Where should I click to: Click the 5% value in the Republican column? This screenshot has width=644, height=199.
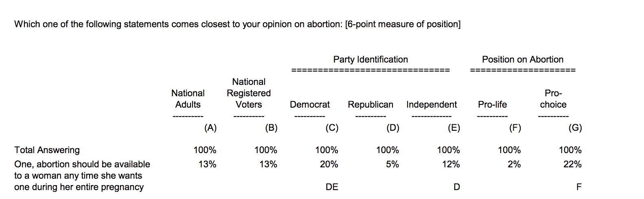392,164
